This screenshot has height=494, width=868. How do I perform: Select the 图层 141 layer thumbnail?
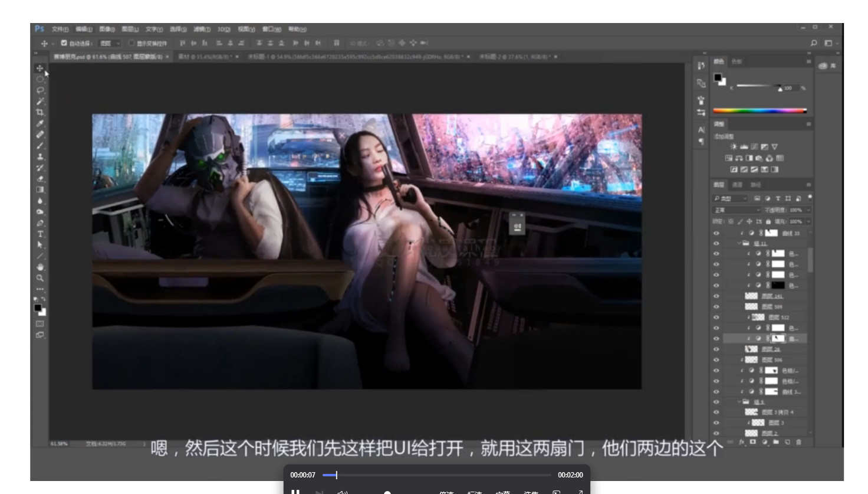(x=751, y=296)
